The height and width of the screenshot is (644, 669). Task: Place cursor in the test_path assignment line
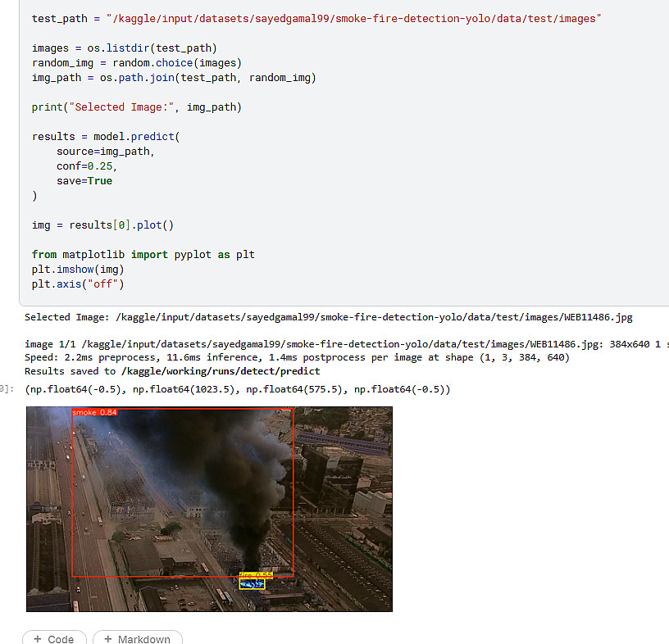coord(316,19)
